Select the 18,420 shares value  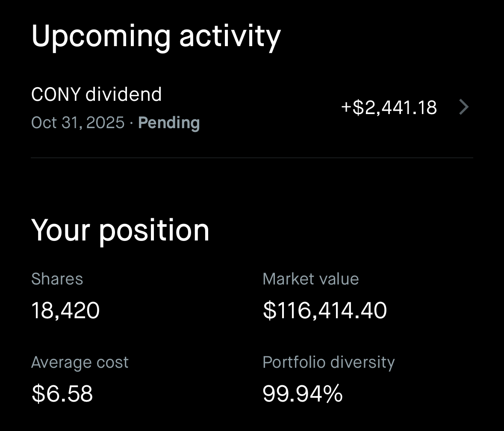[x=65, y=311]
